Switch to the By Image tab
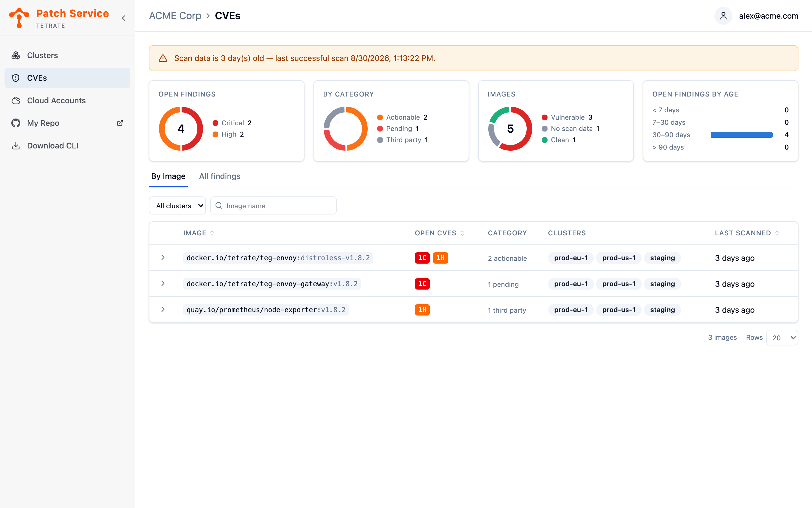 [168, 176]
